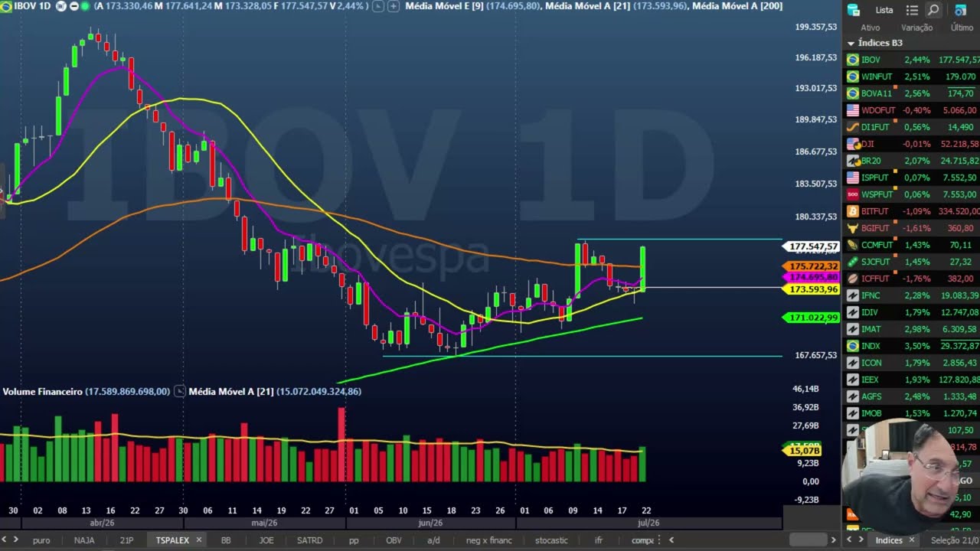980x551 pixels.
Task: Sort watchlist by Último column
Action: [962, 28]
